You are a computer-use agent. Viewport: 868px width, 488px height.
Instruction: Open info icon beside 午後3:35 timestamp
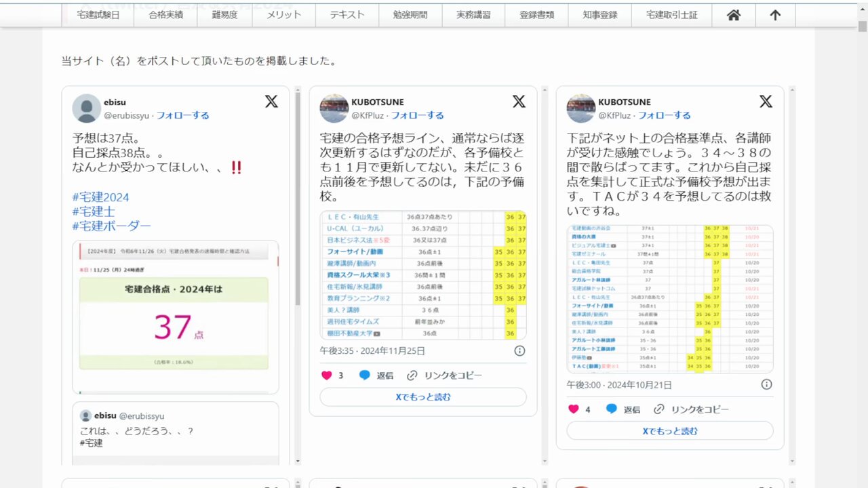519,350
